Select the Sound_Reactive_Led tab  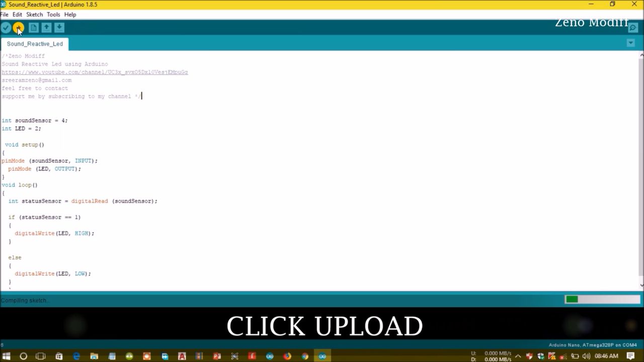(35, 44)
